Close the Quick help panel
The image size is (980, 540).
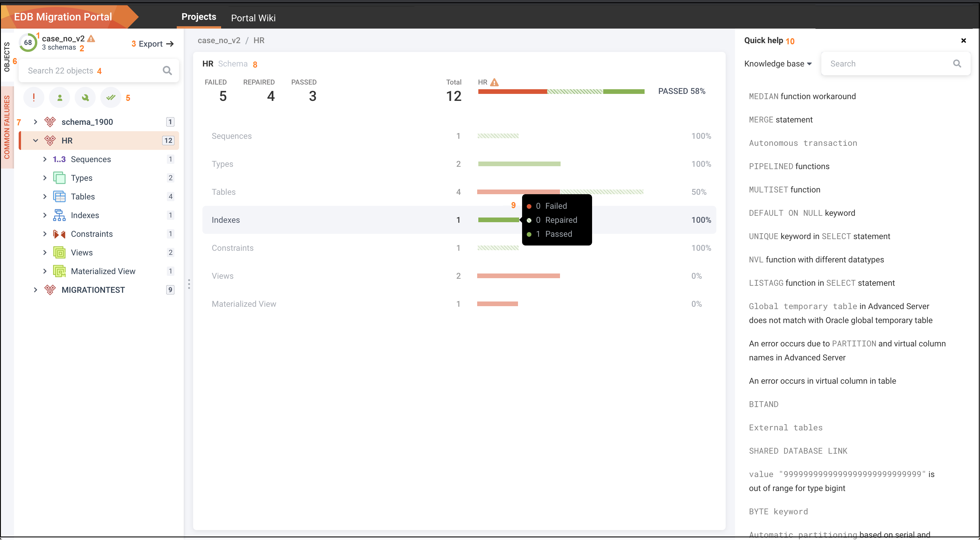963,40
